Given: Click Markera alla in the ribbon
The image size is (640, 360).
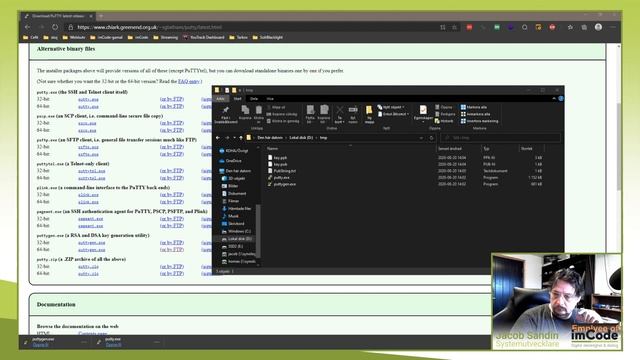Looking at the screenshot, I should pyautogui.click(x=474, y=107).
